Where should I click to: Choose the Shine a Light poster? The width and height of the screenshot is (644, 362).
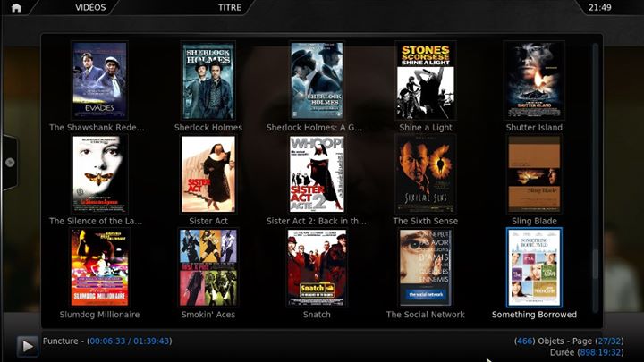425,80
